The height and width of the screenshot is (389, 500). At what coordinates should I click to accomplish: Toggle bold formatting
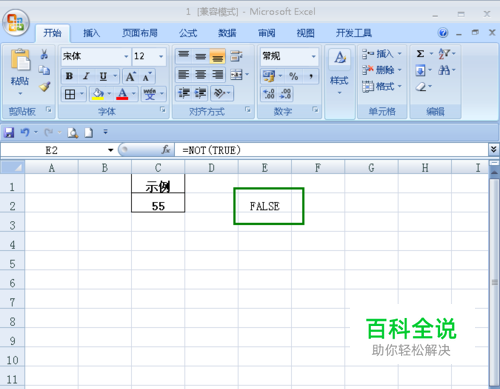click(x=69, y=76)
